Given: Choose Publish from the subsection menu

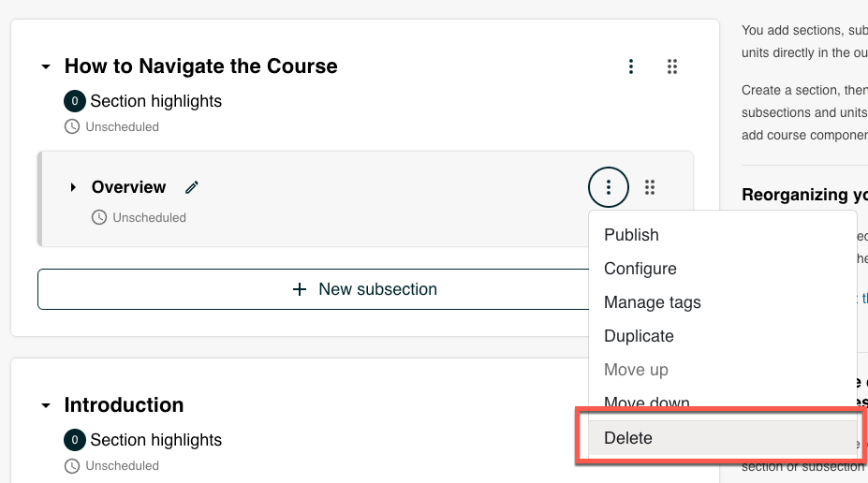Looking at the screenshot, I should 631,235.
